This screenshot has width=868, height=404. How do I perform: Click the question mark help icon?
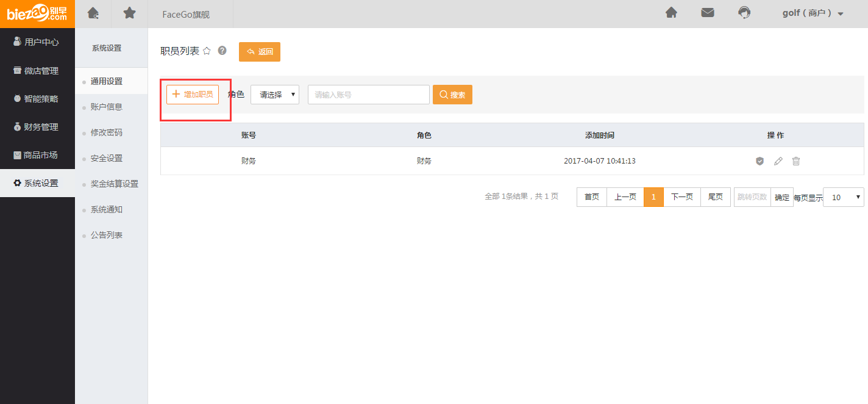[x=222, y=51]
